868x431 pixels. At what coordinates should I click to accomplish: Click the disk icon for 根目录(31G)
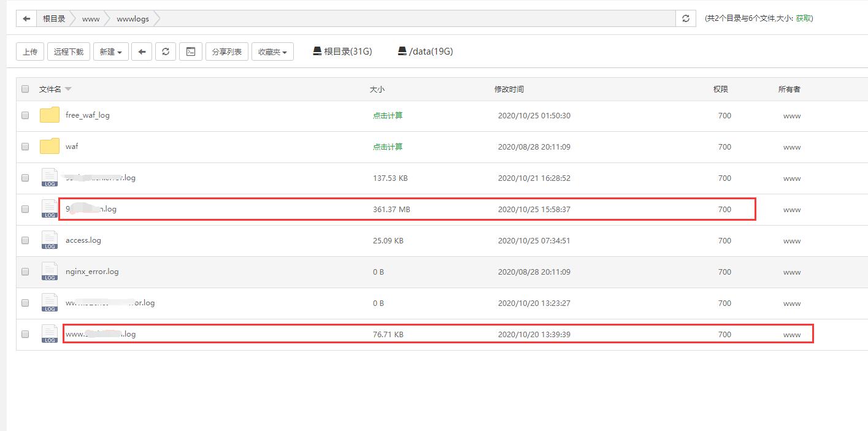pyautogui.click(x=317, y=51)
